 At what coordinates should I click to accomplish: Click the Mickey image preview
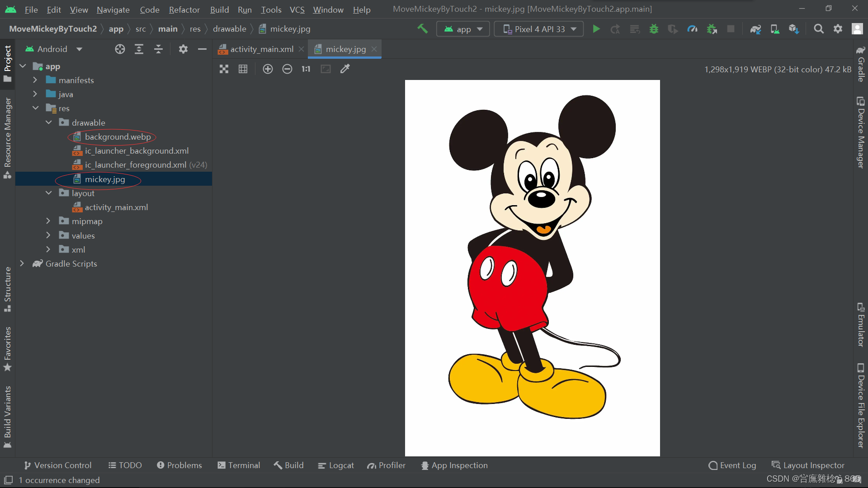[x=533, y=268]
